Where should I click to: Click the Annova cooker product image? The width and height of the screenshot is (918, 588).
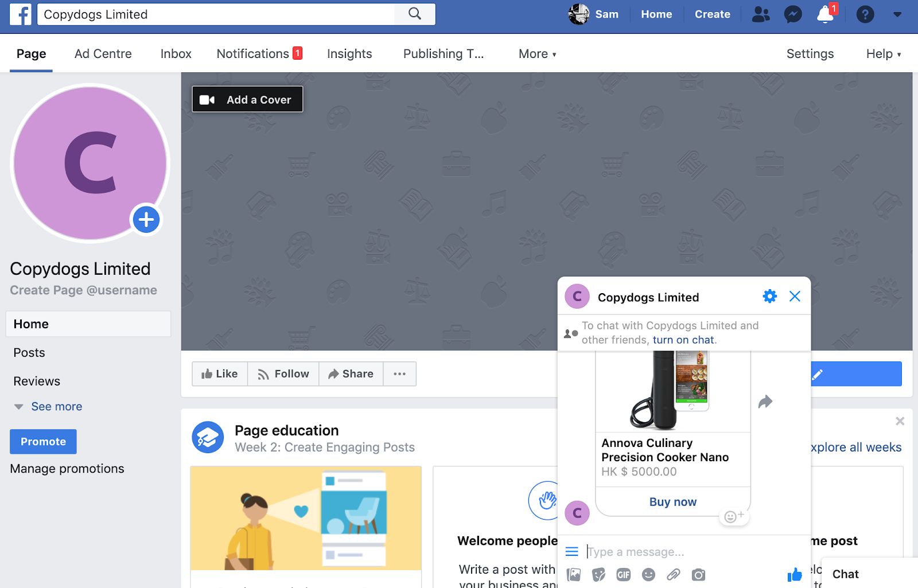tap(673, 391)
